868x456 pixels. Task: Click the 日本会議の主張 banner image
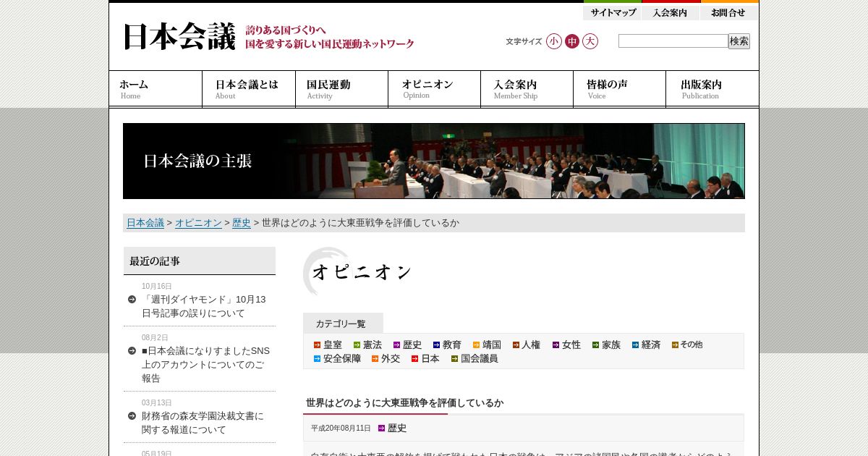434,161
